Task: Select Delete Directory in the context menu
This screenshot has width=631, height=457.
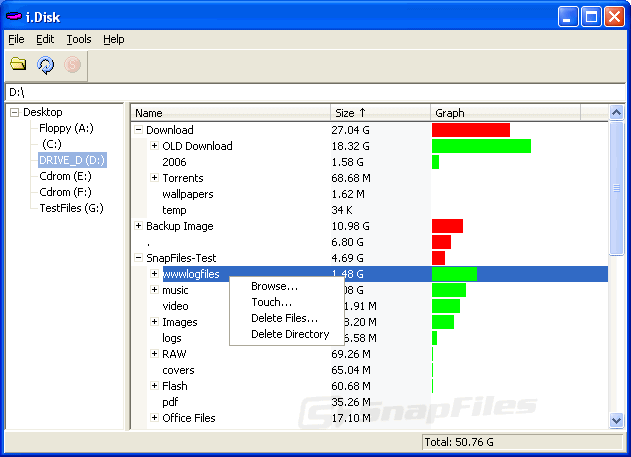Action: (290, 334)
